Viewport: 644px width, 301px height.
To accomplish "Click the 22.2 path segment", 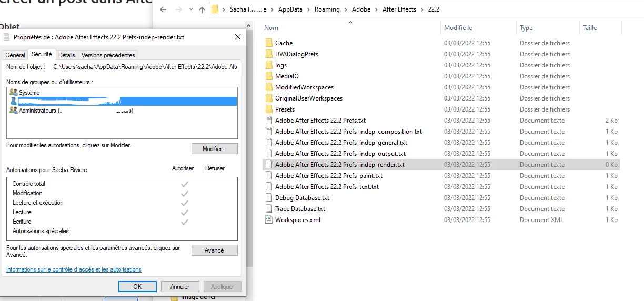I will [x=434, y=9].
